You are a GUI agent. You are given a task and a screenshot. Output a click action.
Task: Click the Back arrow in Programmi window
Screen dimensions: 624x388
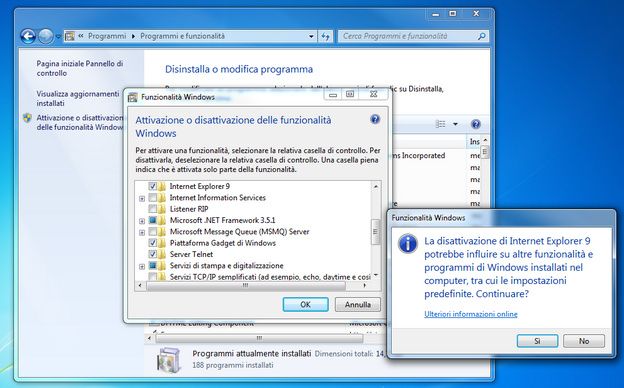click(x=28, y=37)
